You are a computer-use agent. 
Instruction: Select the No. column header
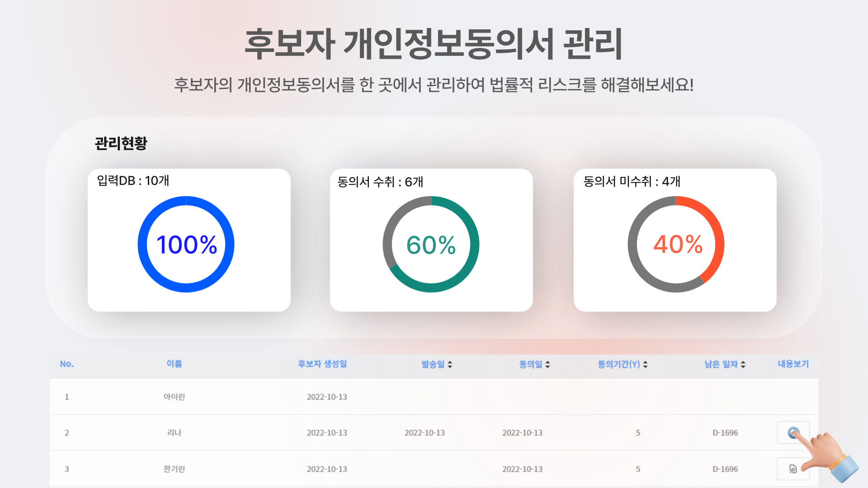[x=66, y=364]
